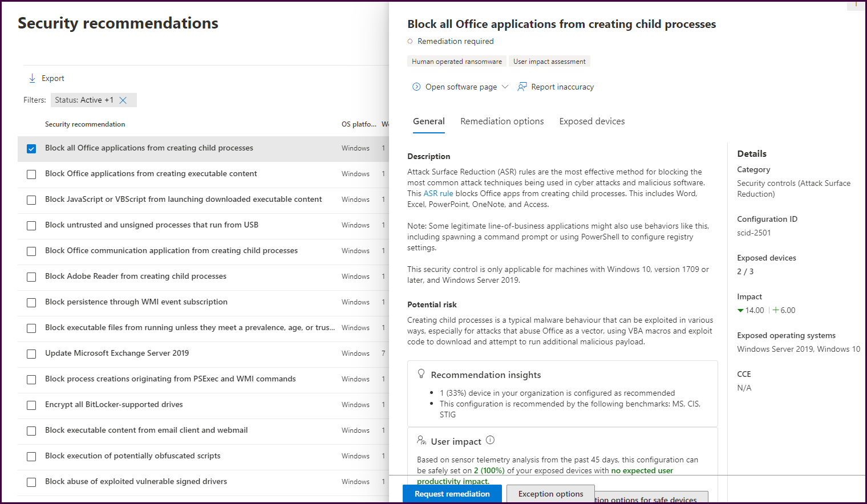Viewport: 867px width, 504px height.
Task: Click the Human operated ransomware tag
Action: [x=456, y=62]
